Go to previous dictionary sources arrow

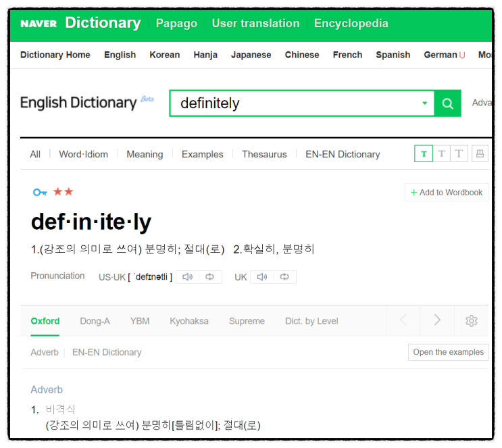coord(403,320)
